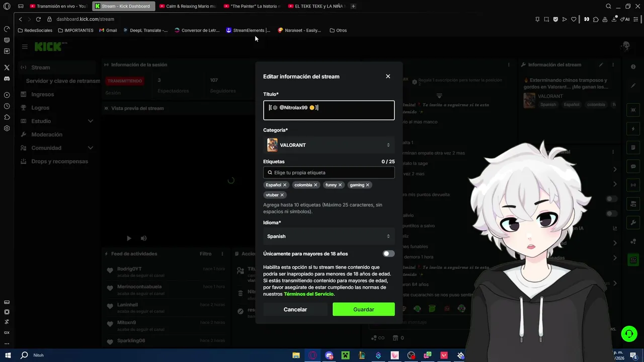
Task: Switch to the Calm & Relaxing Mario tab
Action: click(x=188, y=6)
